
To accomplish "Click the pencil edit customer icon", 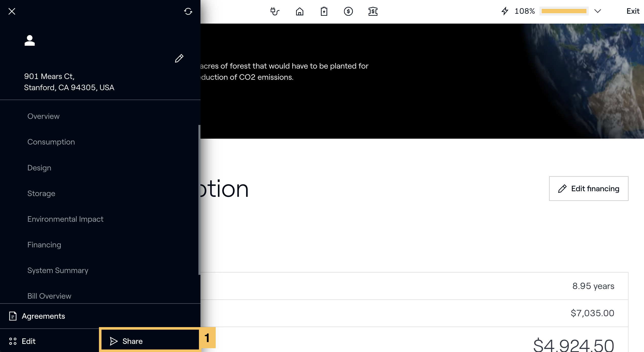I will pos(179,58).
